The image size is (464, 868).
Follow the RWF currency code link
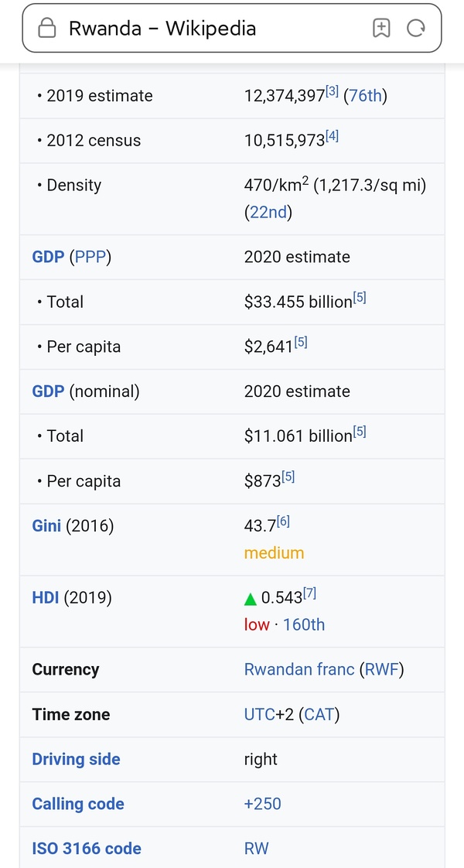[x=380, y=669]
